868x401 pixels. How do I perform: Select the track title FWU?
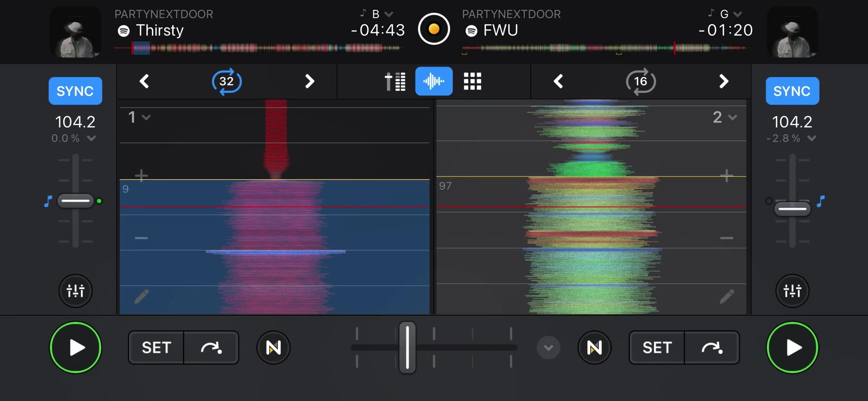(500, 30)
